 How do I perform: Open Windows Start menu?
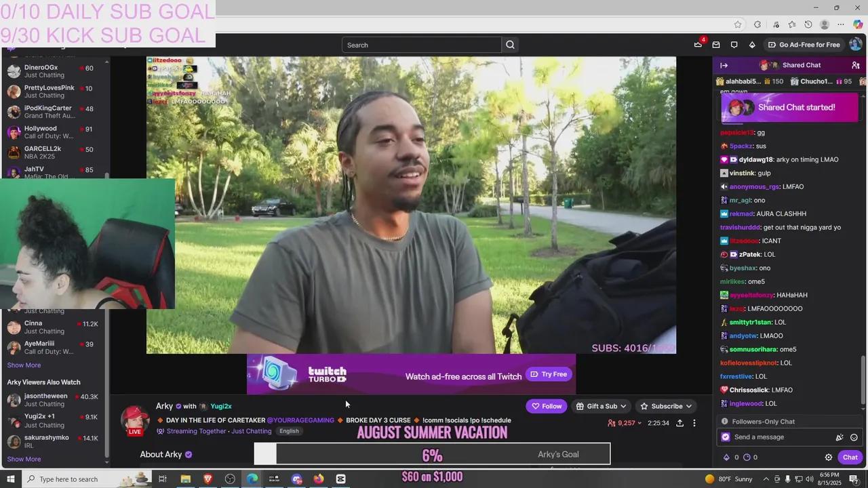pos(11,479)
